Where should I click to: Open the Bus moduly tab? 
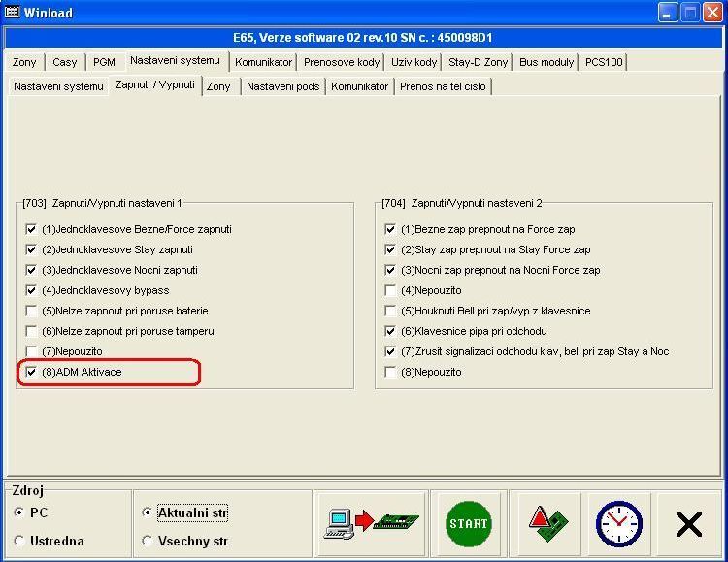546,62
